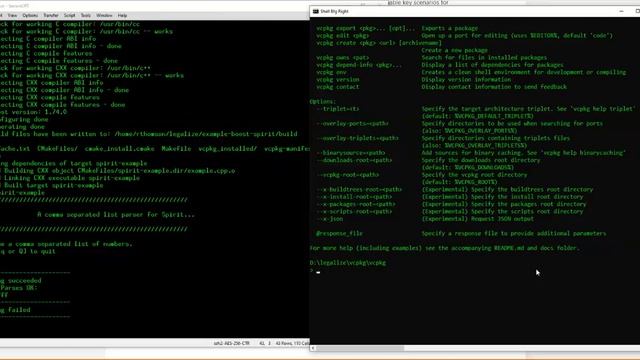Open the Script menu in SecureCRT
This screenshot has height=360, width=640.
pos(69,16)
